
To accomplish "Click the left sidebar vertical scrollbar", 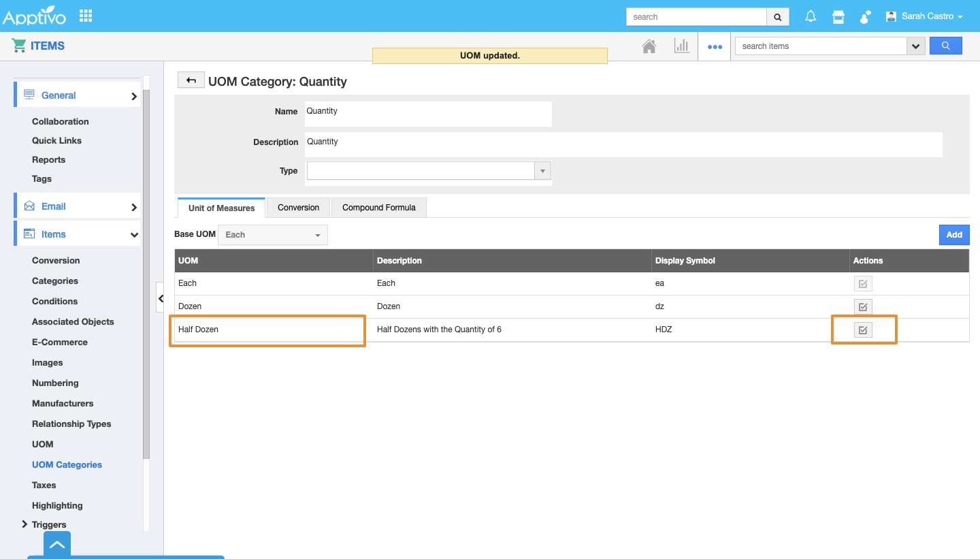I will (146, 272).
